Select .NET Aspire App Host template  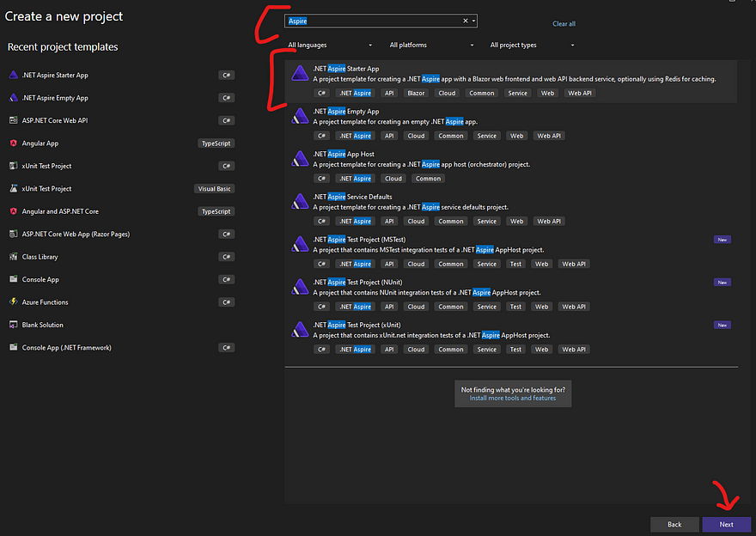(511, 167)
